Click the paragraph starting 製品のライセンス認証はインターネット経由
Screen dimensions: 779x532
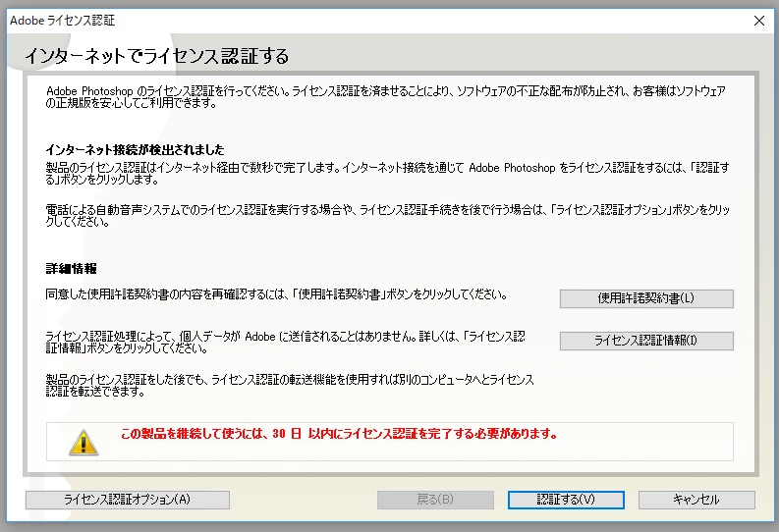click(x=387, y=174)
